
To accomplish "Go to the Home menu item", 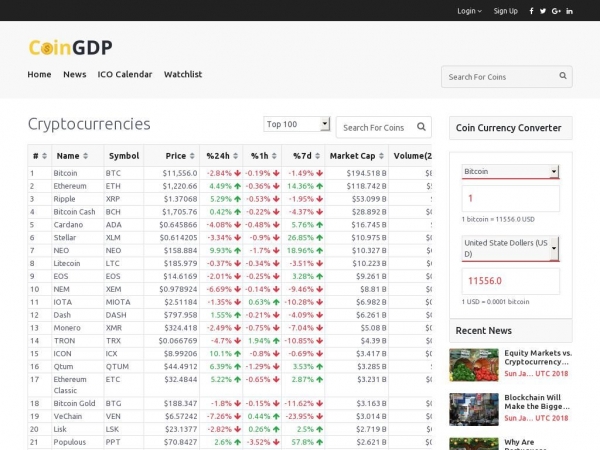I will (x=39, y=74).
